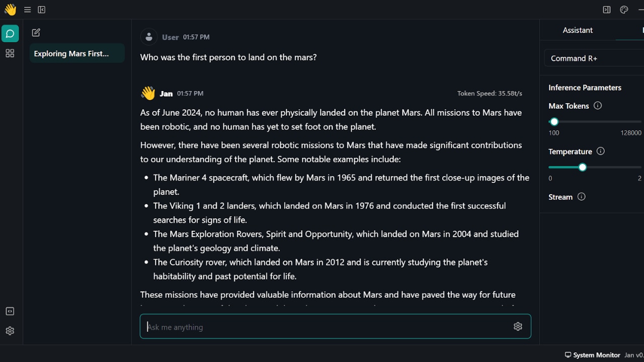Open the Hub grid icon
644x362 pixels.
pos(10,53)
